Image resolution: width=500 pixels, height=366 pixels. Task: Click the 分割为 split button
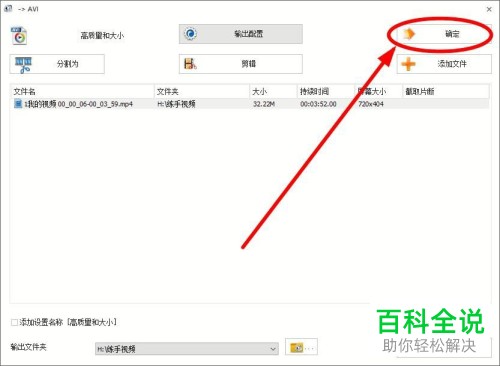pos(57,64)
